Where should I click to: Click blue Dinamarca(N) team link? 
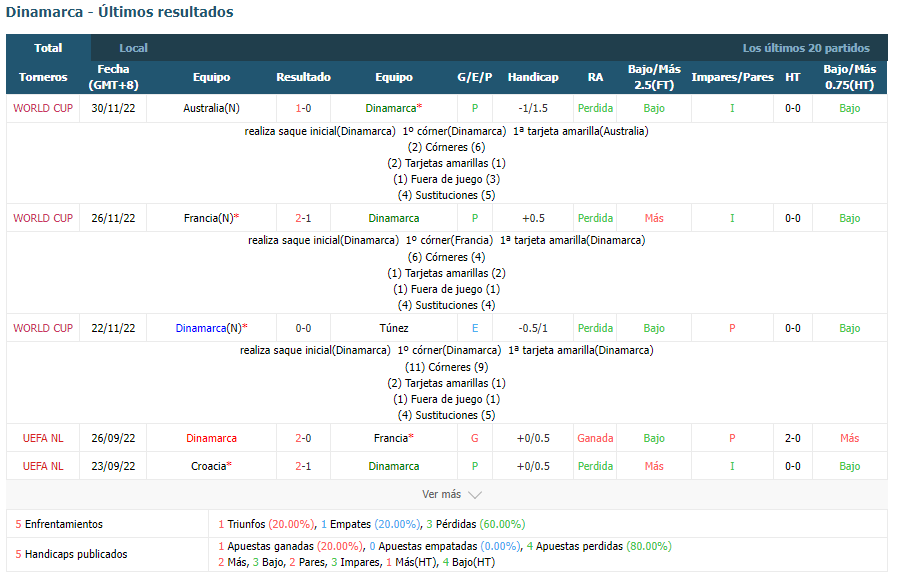coord(211,328)
